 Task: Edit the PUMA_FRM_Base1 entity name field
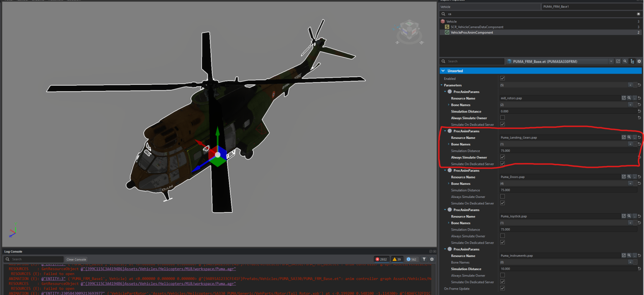click(592, 7)
